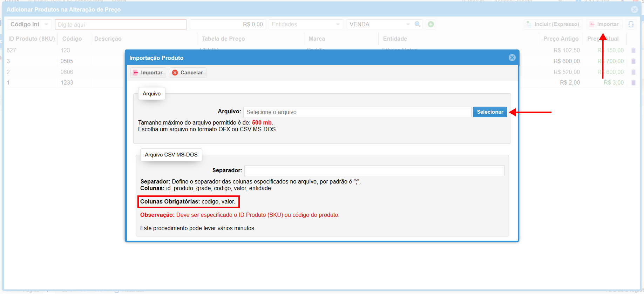Close the Importação Produto dialog with the X icon
Viewport: 644px width, 294px height.
pyautogui.click(x=512, y=58)
